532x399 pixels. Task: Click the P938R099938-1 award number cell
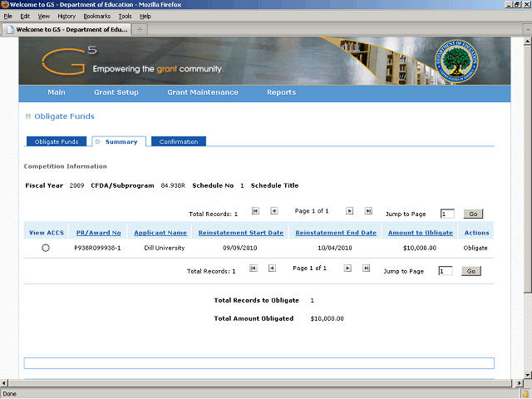coord(98,248)
